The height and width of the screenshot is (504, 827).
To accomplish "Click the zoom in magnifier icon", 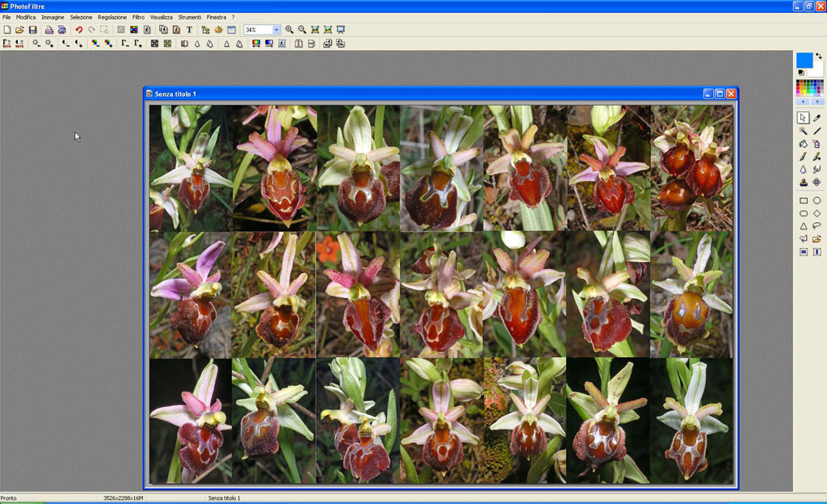I will click(x=289, y=30).
